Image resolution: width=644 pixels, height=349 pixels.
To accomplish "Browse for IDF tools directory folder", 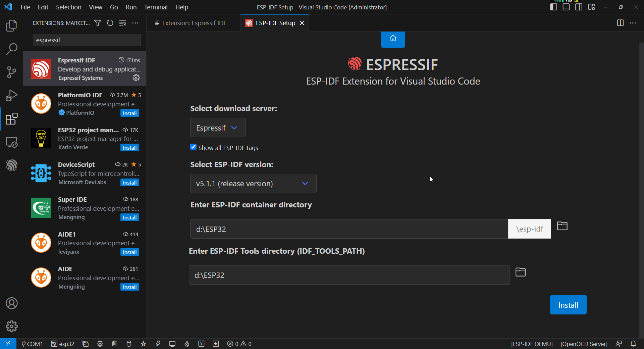I will [520, 272].
